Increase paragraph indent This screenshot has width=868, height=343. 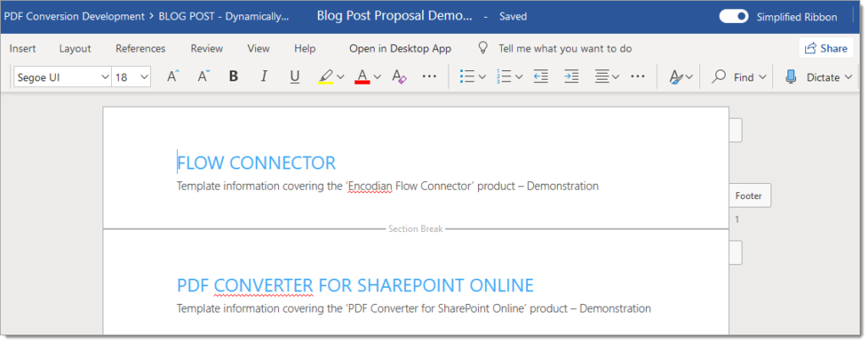click(x=571, y=77)
